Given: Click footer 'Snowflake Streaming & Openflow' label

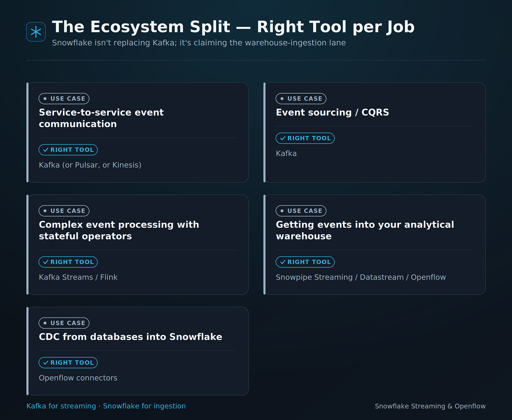Looking at the screenshot, I should pyautogui.click(x=430, y=406).
